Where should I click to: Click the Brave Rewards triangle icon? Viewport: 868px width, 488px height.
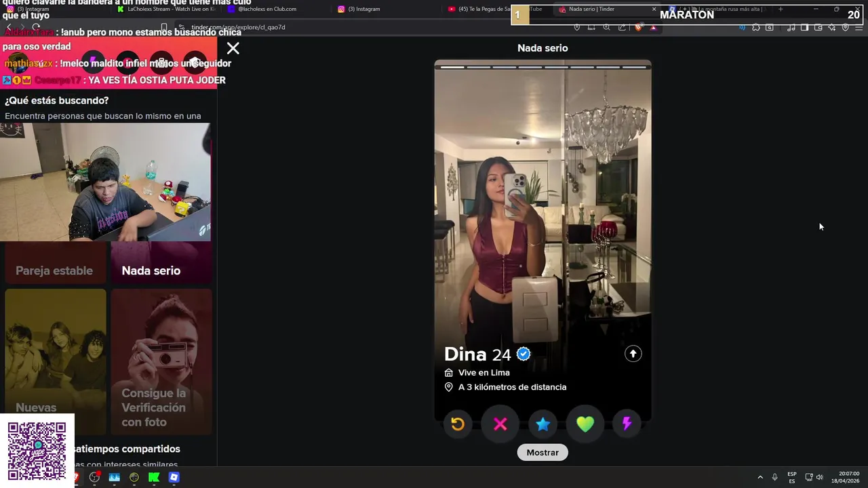653,27
